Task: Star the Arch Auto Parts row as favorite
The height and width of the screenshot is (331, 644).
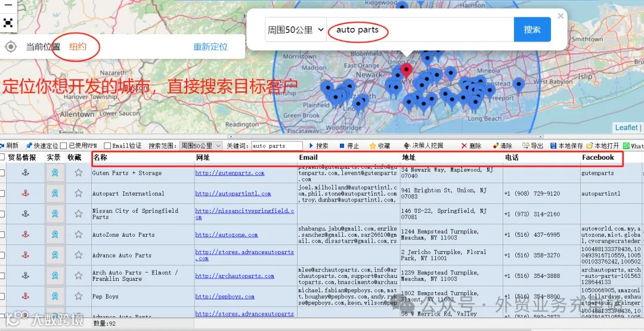Action: point(79,276)
